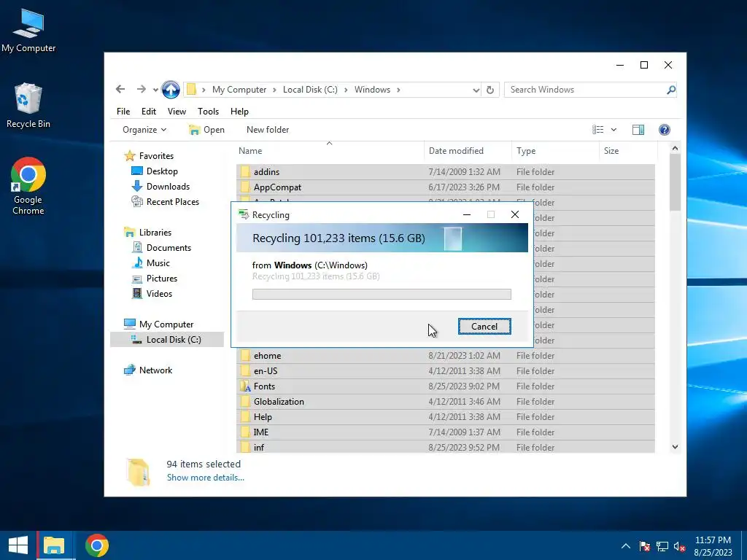Open the Windows Start menu
Screen dimensions: 747x560
18,545
